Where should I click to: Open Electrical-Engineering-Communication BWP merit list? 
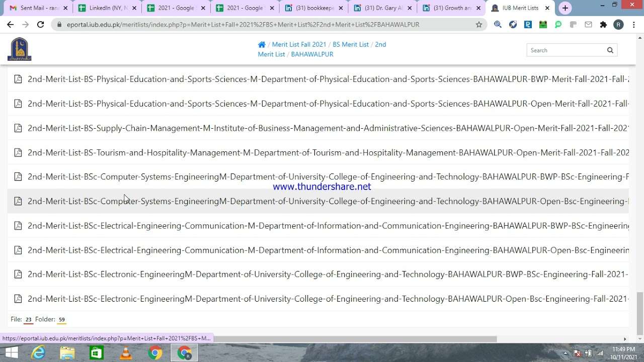[328, 225]
